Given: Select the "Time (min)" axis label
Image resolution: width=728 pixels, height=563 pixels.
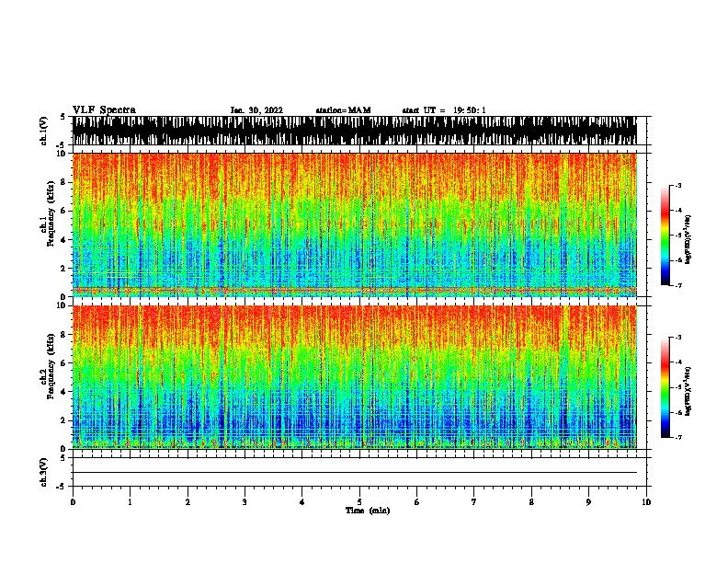Looking at the screenshot, I should [x=368, y=511].
